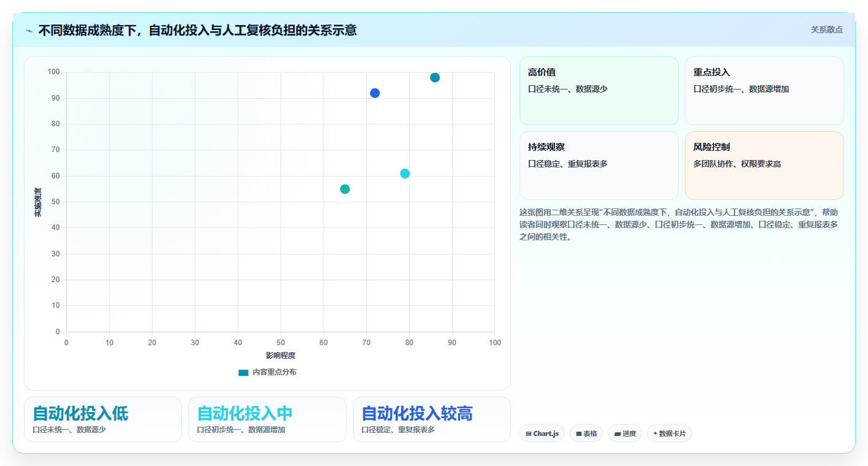Open the 风险控制 quadrant card
This screenshot has height=466, width=868.
click(764, 166)
